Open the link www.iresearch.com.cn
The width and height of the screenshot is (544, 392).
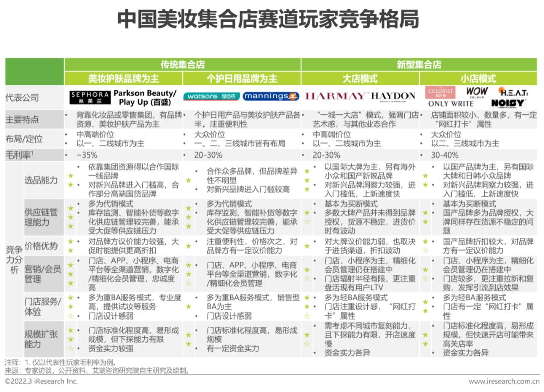click(x=505, y=382)
